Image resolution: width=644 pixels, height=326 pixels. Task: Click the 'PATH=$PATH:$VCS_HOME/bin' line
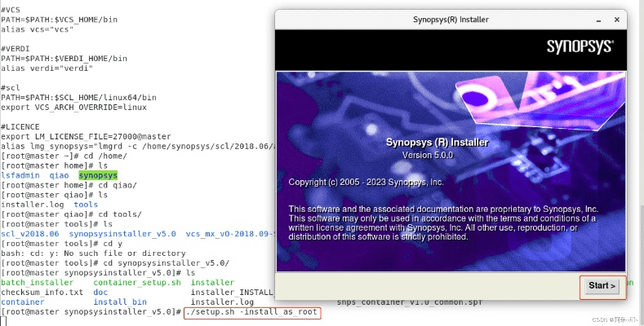[59, 20]
